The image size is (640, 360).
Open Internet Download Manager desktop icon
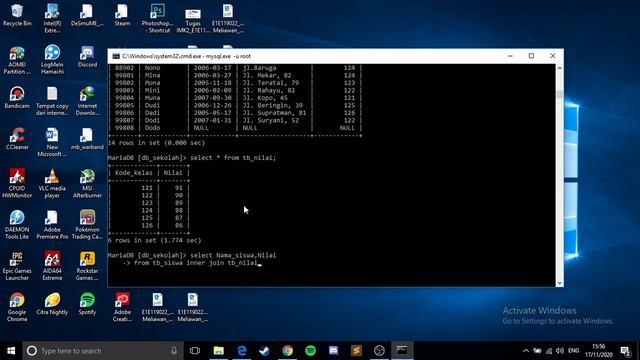coord(87,101)
